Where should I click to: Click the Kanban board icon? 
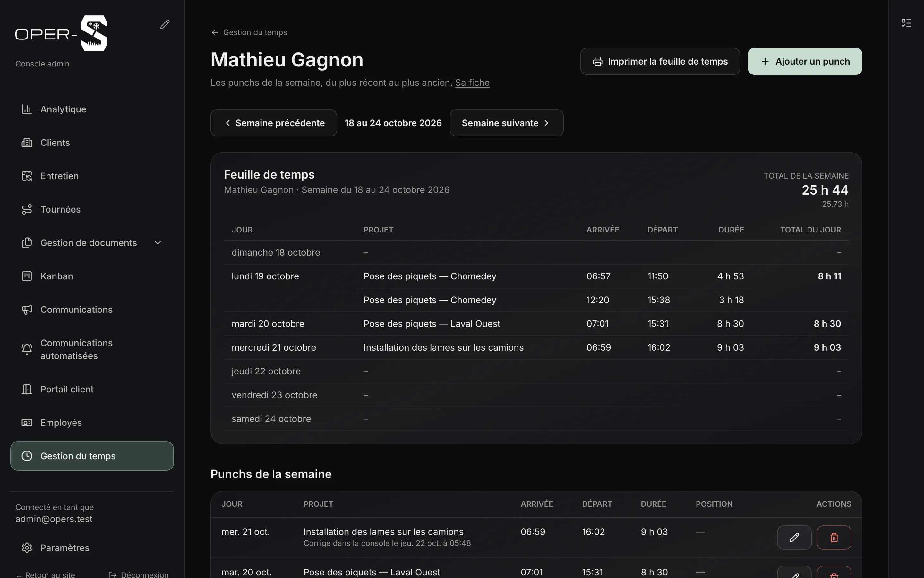27,276
